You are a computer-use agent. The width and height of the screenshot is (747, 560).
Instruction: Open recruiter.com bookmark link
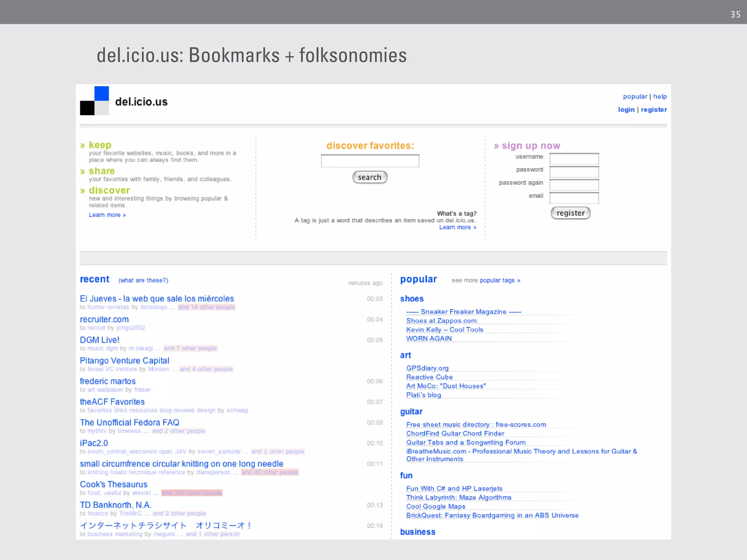coord(104,319)
